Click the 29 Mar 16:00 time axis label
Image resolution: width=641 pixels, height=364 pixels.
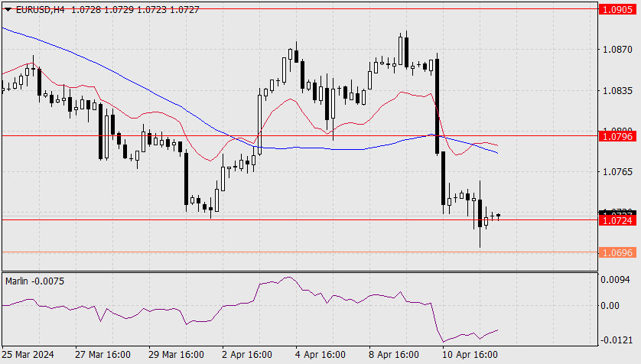(176, 354)
